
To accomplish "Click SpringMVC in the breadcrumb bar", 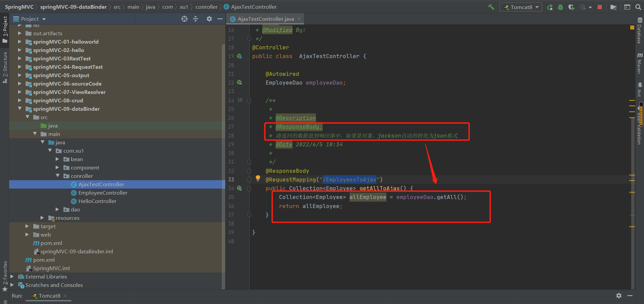I will click(x=19, y=7).
